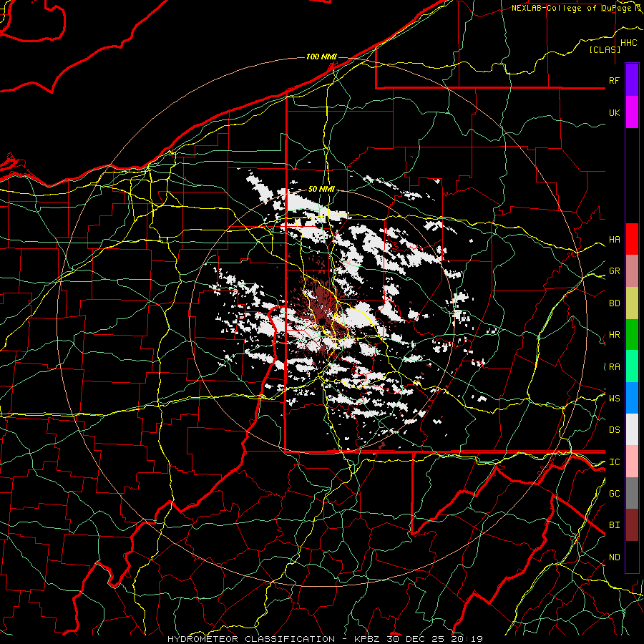Click the GC legend label
The image size is (644, 644).
click(x=614, y=494)
